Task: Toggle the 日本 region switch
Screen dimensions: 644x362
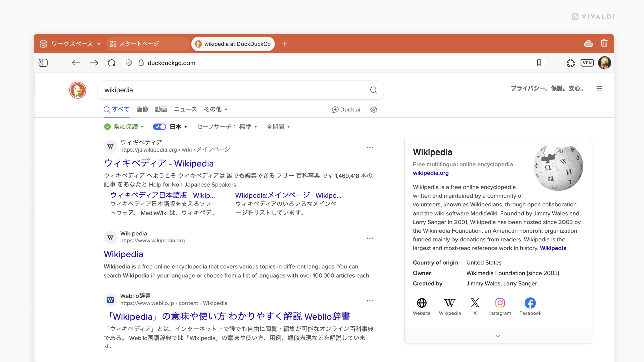Action: [159, 127]
